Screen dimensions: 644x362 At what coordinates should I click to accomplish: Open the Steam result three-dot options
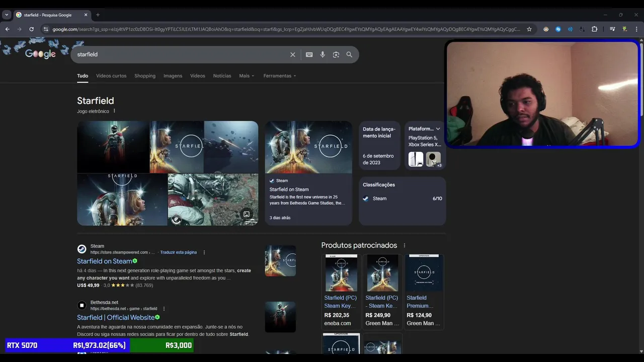[204, 252]
